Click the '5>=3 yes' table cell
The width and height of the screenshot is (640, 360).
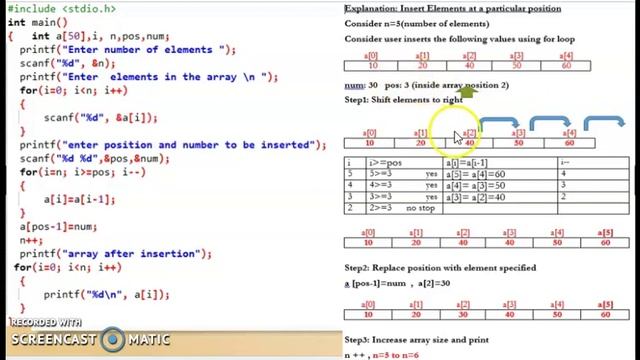pyautogui.click(x=404, y=174)
